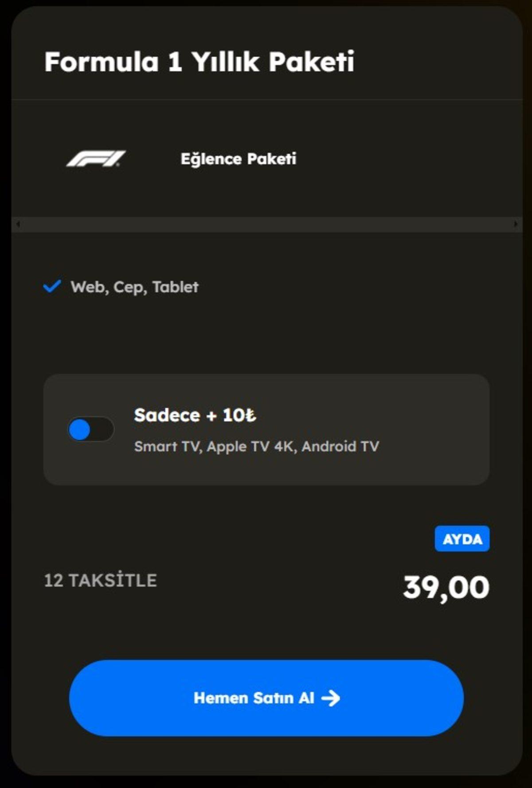The width and height of the screenshot is (532, 788).
Task: Click the blue checkmark beside Web, Cep, Tablet
Action: click(x=52, y=287)
